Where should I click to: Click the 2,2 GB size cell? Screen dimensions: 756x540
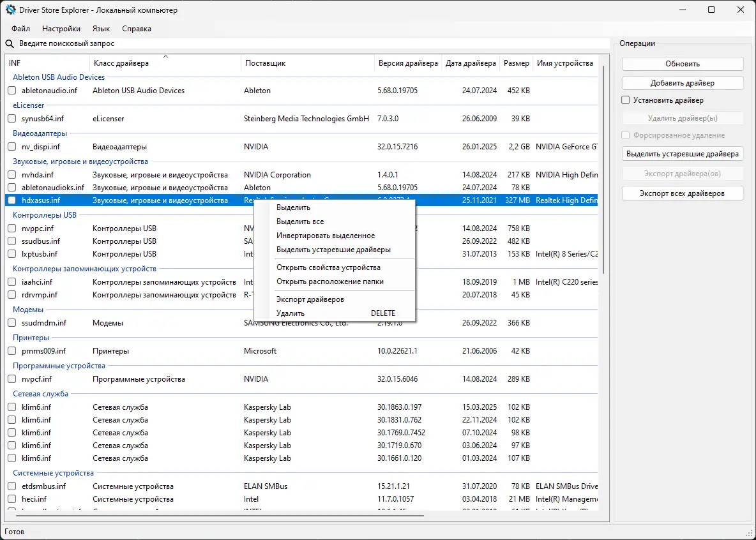(x=518, y=147)
